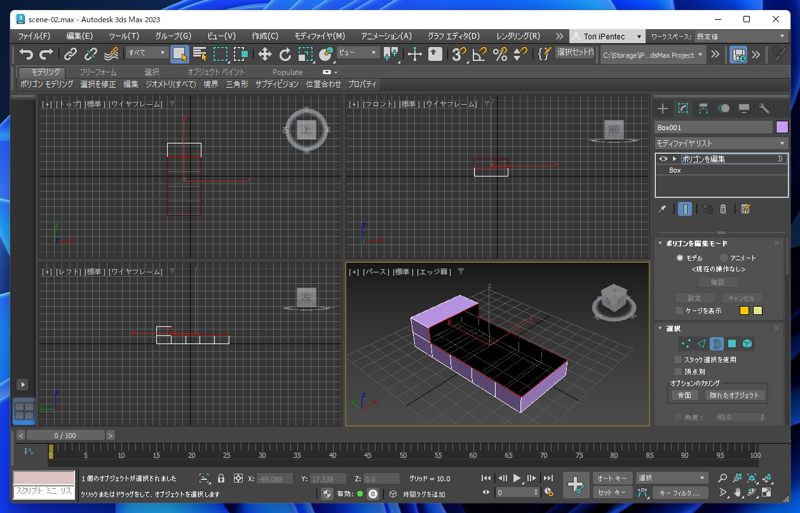Activate the Select and Rotate tool
The width and height of the screenshot is (800, 513).
tap(285, 54)
